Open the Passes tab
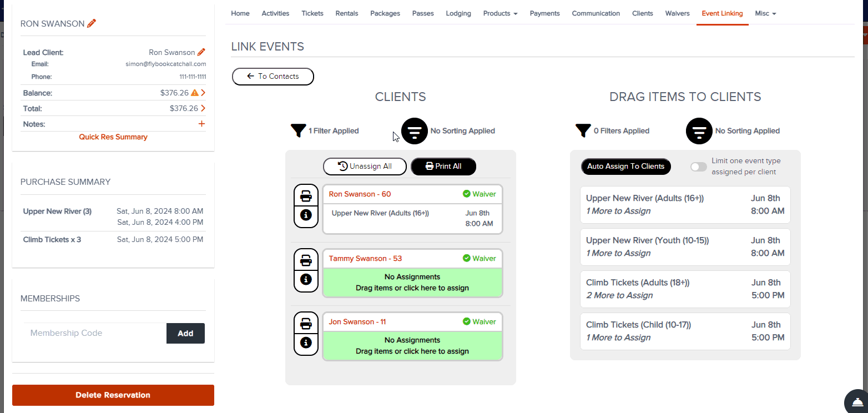Screen dimensions: 868x413 point(423,13)
